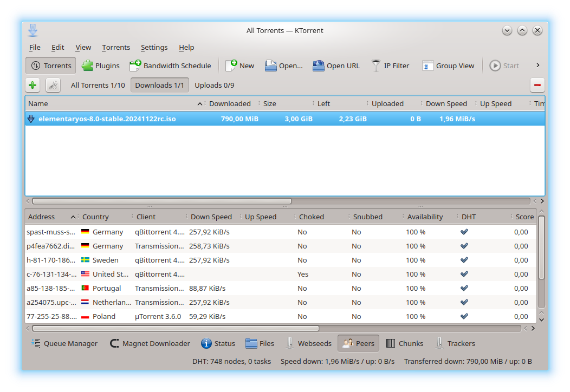This screenshot has width=570, height=392.
Task: Sort torrents by Down Speed column
Action: (x=449, y=104)
